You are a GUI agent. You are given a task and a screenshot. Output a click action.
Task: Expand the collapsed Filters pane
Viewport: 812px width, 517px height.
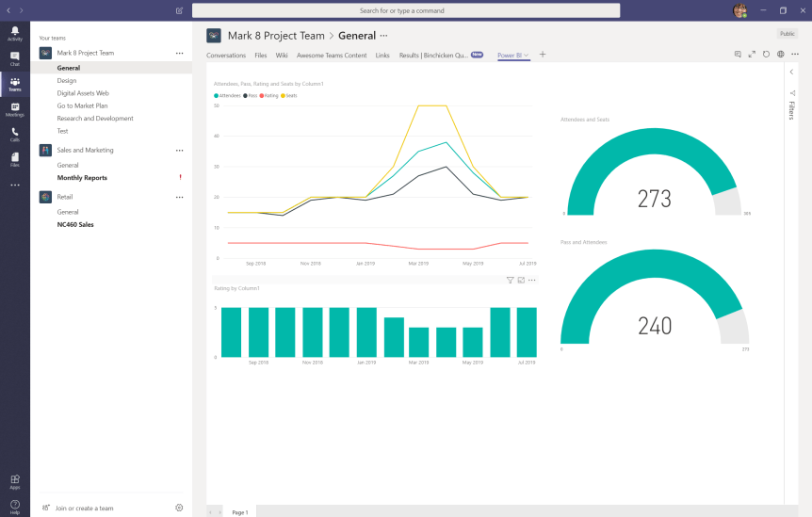[791, 72]
